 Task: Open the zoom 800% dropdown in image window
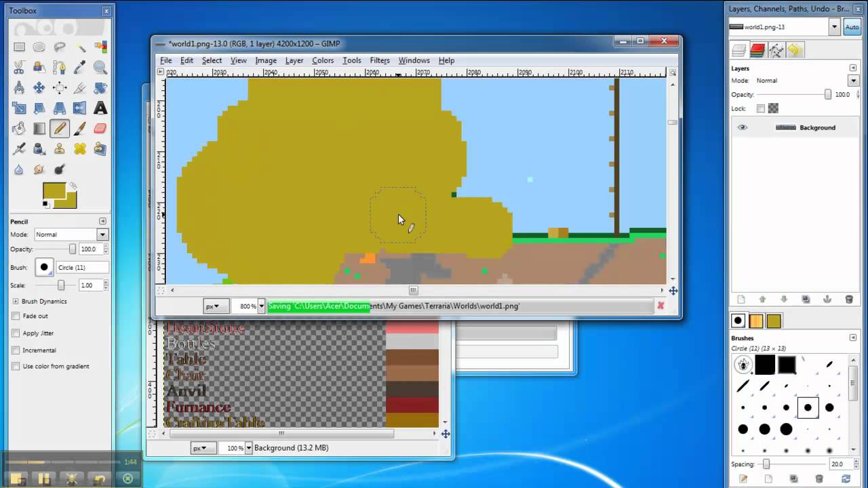click(261, 306)
